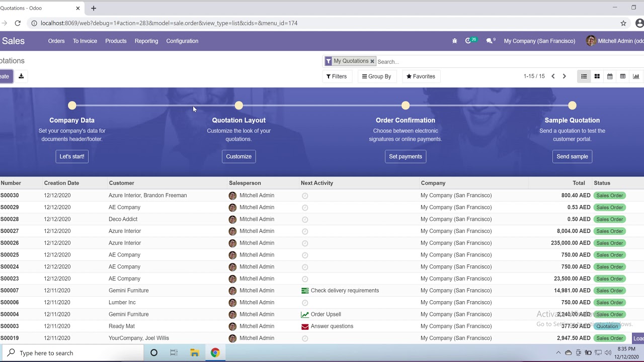
Task: Open a new browser tab
Action: point(94,8)
